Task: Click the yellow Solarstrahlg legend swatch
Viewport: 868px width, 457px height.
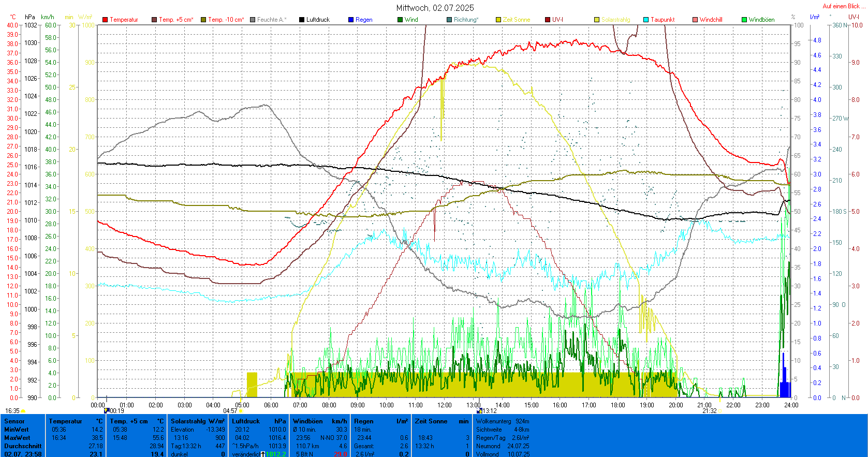Action: point(597,20)
